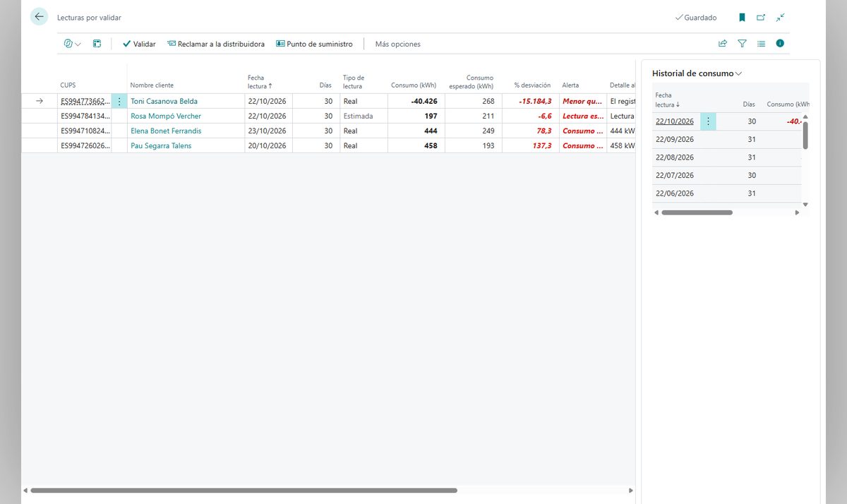Open the Más opciones menu

click(398, 44)
